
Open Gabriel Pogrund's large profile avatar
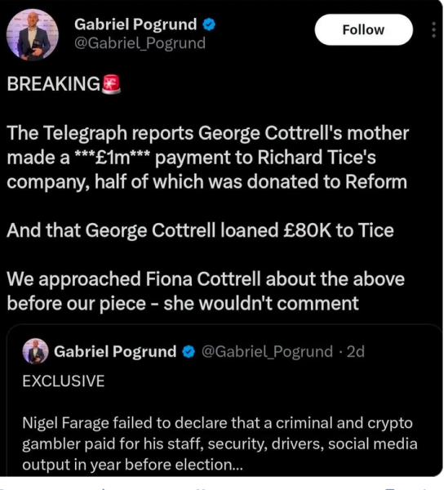pyautogui.click(x=33, y=34)
